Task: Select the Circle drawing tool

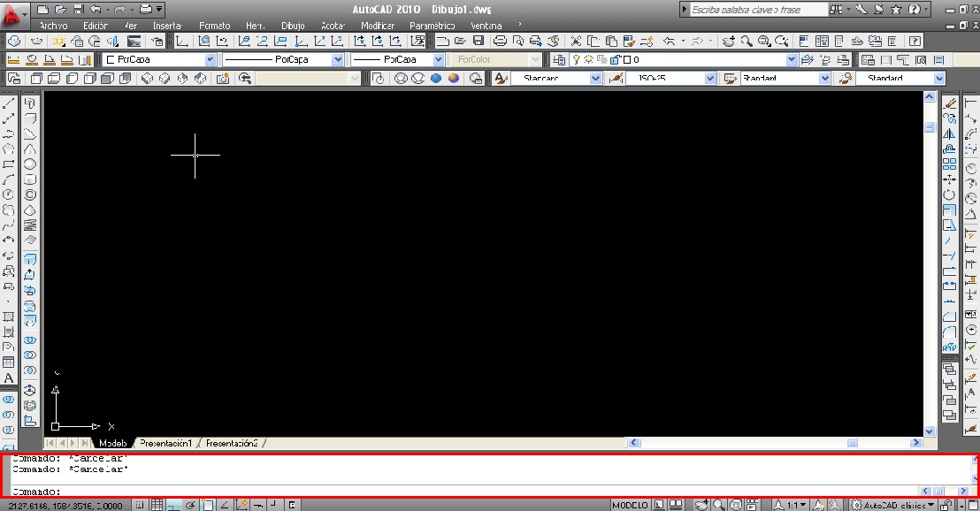Action: tap(11, 193)
